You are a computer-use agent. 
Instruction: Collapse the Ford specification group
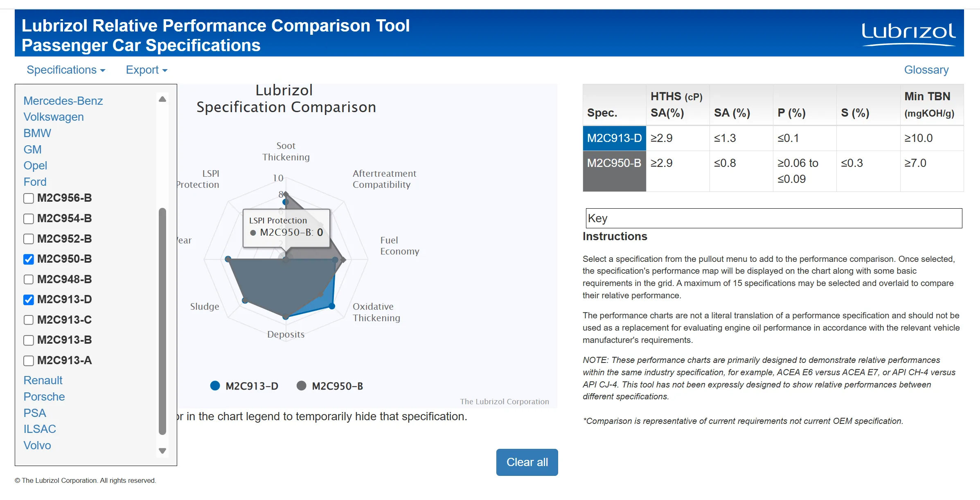[x=35, y=182]
